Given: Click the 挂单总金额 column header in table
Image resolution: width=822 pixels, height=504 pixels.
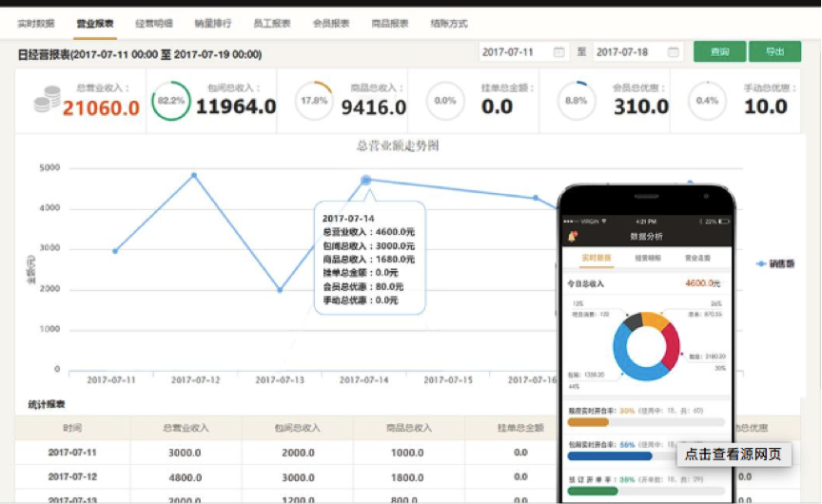Looking at the screenshot, I should (520, 428).
